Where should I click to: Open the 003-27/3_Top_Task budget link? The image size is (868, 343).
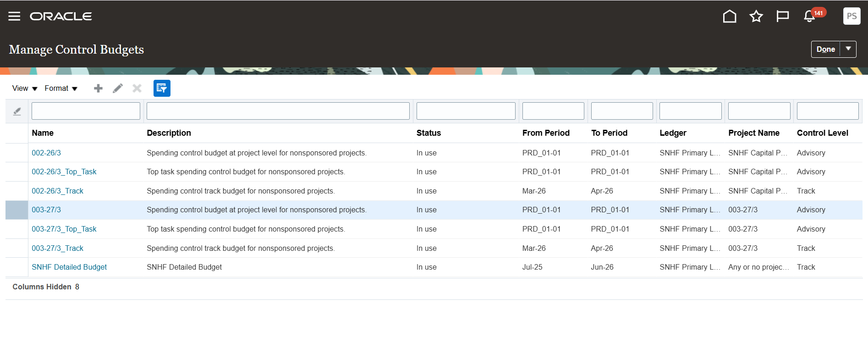64,229
